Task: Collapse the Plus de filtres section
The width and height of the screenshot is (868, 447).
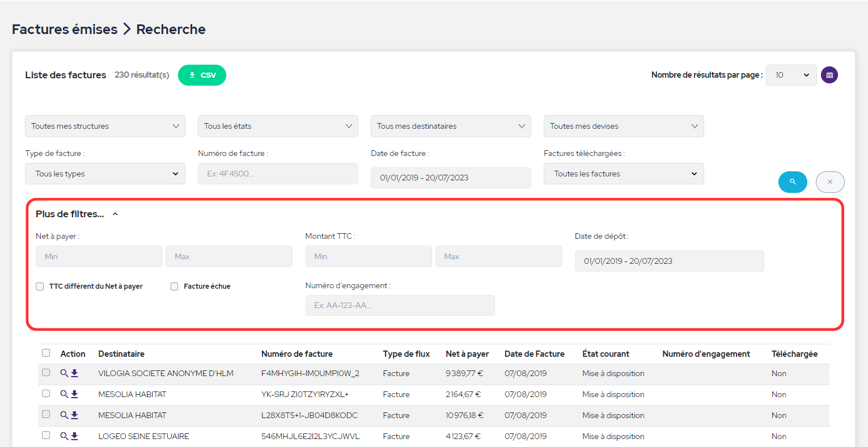Action: pos(77,214)
